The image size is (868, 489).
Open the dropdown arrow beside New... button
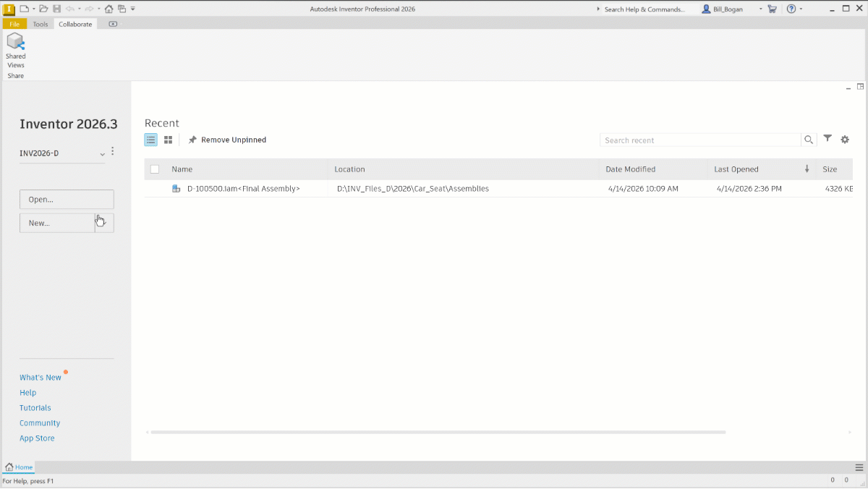[x=105, y=223]
